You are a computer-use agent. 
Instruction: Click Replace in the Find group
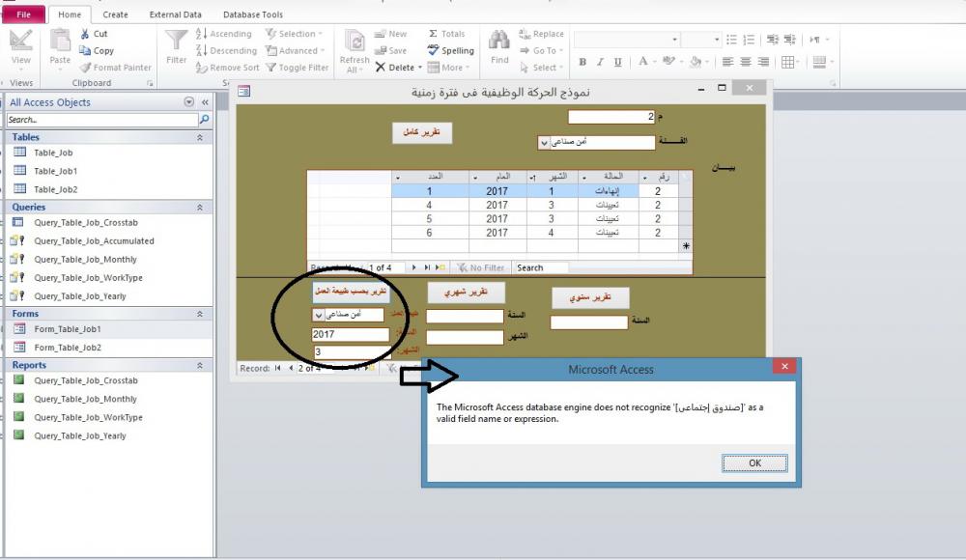[541, 34]
